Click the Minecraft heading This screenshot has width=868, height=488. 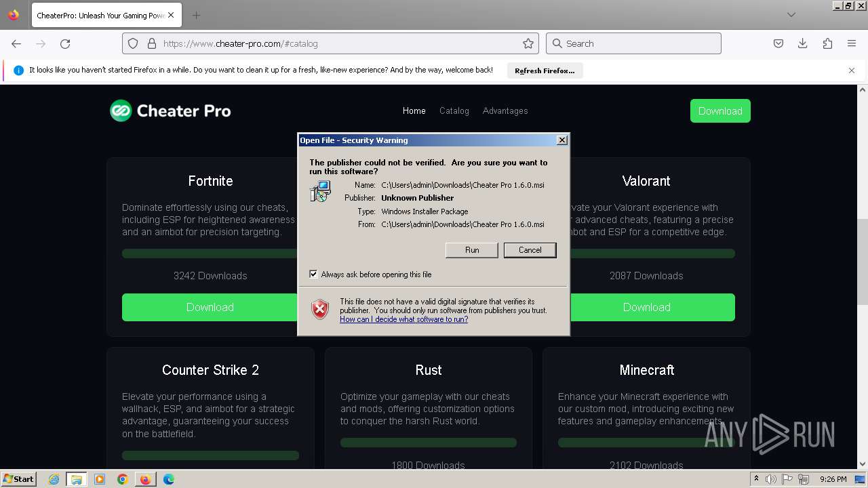tap(647, 370)
